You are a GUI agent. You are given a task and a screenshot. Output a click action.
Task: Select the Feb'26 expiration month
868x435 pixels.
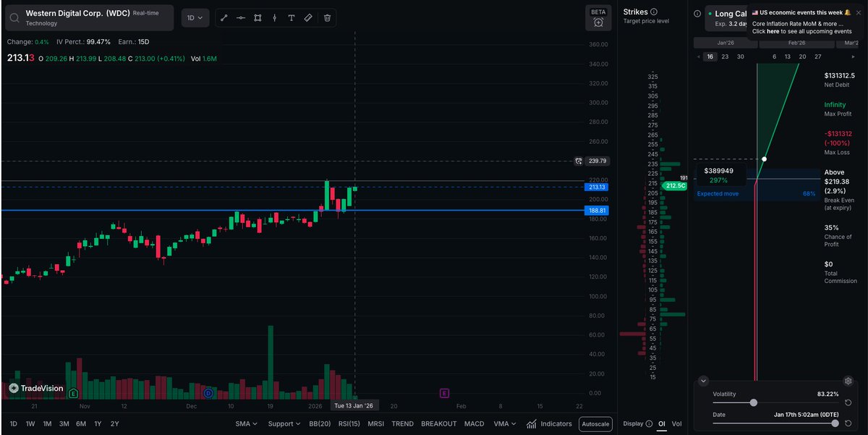(x=796, y=42)
